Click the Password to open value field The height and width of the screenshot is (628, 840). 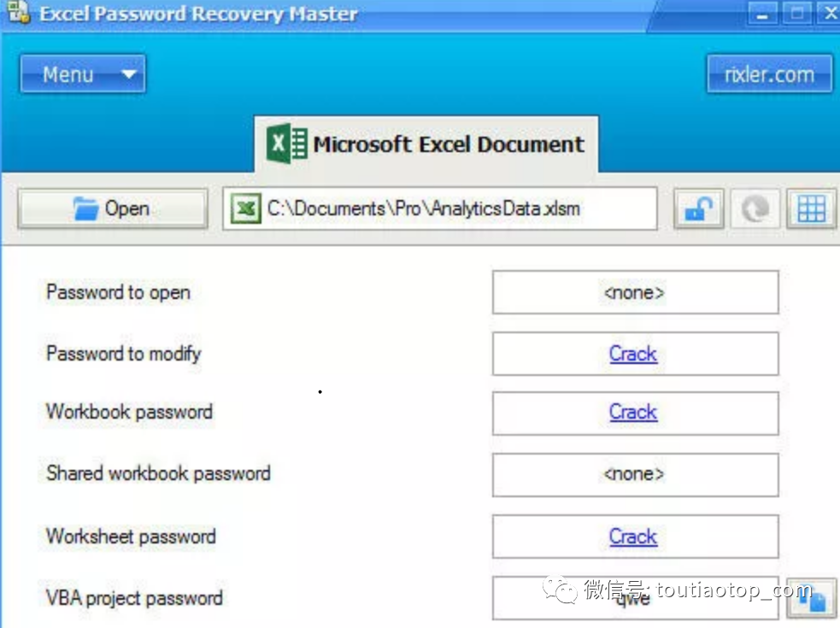pos(636,292)
